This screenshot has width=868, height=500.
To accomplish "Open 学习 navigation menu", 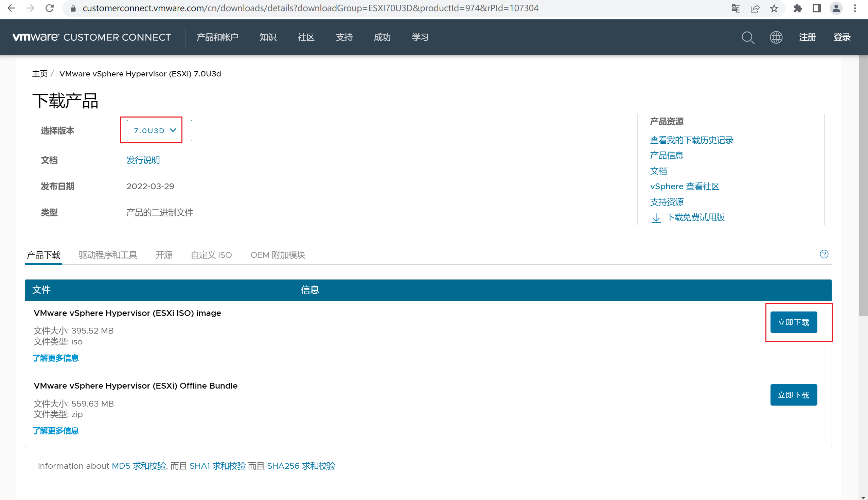I will [420, 37].
